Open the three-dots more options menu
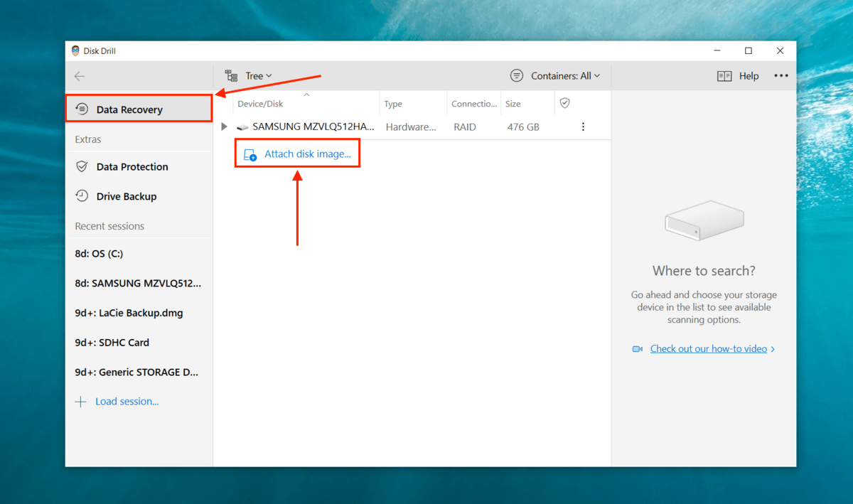Screen dimensions: 853x504 (781, 76)
